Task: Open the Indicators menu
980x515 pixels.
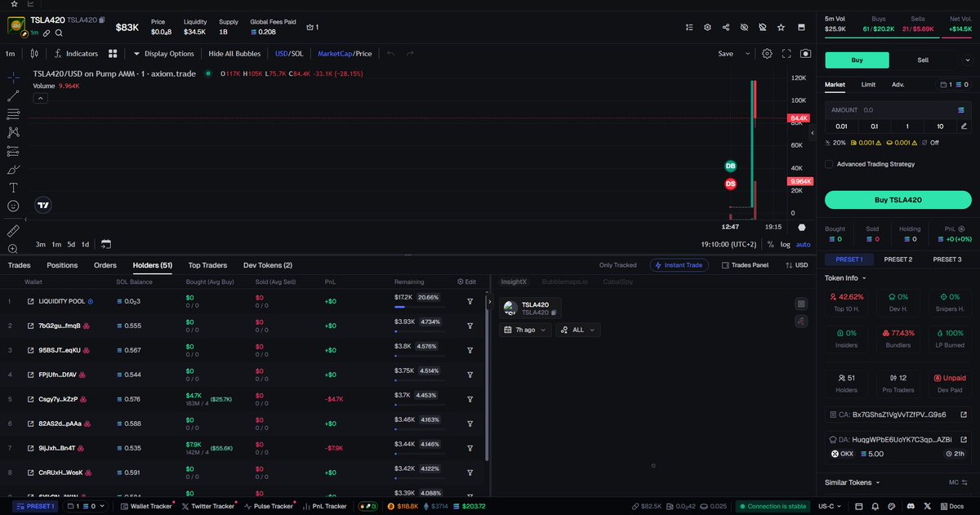Action: pyautogui.click(x=76, y=54)
